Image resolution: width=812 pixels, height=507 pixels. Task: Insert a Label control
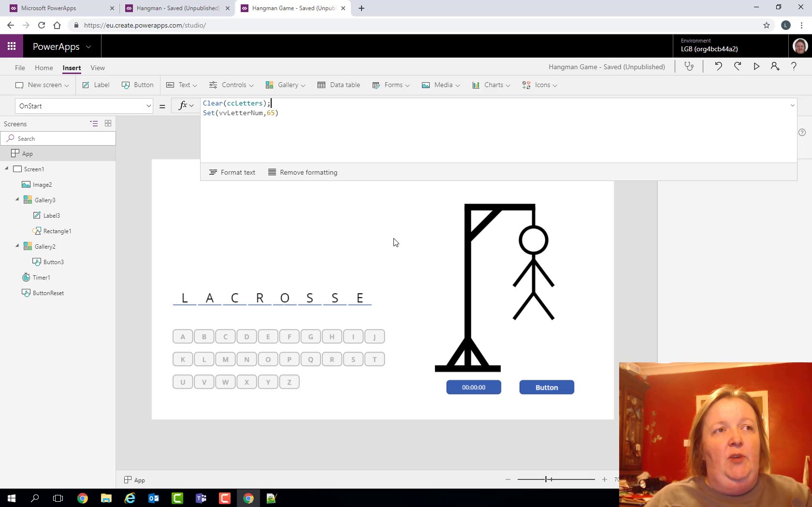[x=96, y=85]
